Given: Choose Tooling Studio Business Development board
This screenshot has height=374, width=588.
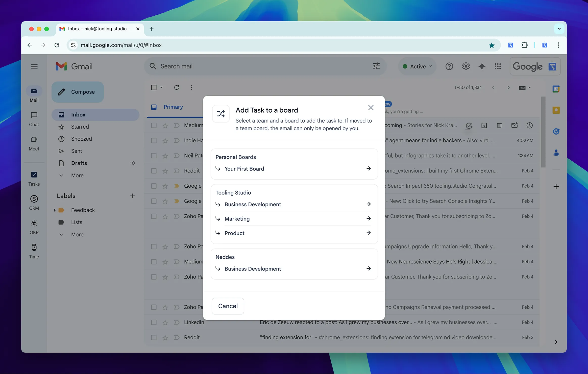Looking at the screenshot, I should coord(294,204).
